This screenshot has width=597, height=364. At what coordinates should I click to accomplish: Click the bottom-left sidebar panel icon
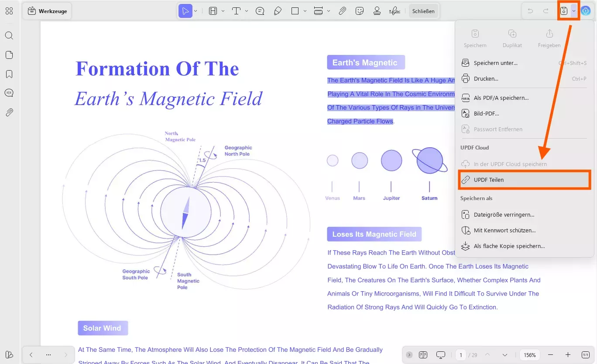[x=9, y=354]
